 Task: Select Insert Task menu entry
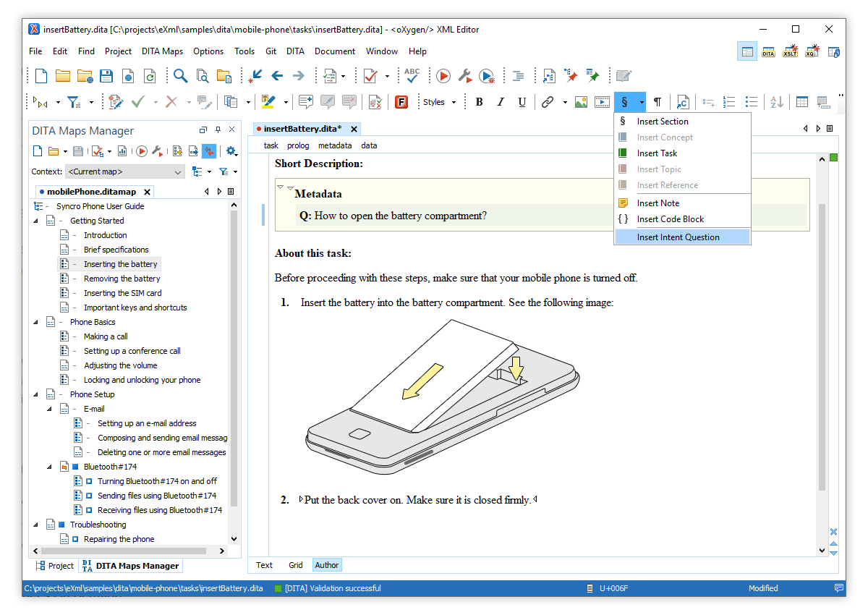683,153
